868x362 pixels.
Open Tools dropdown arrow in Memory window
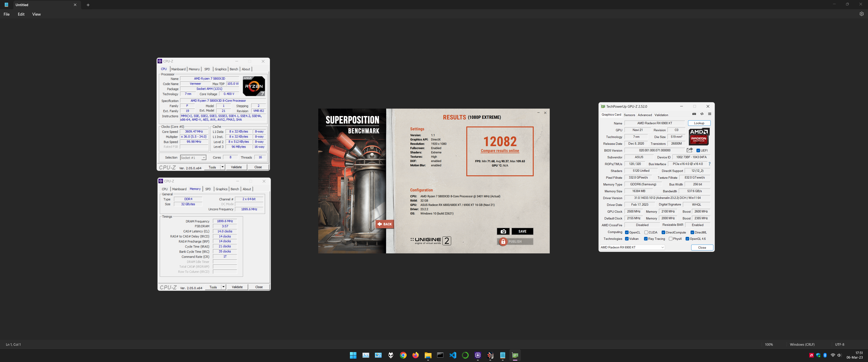223,287
